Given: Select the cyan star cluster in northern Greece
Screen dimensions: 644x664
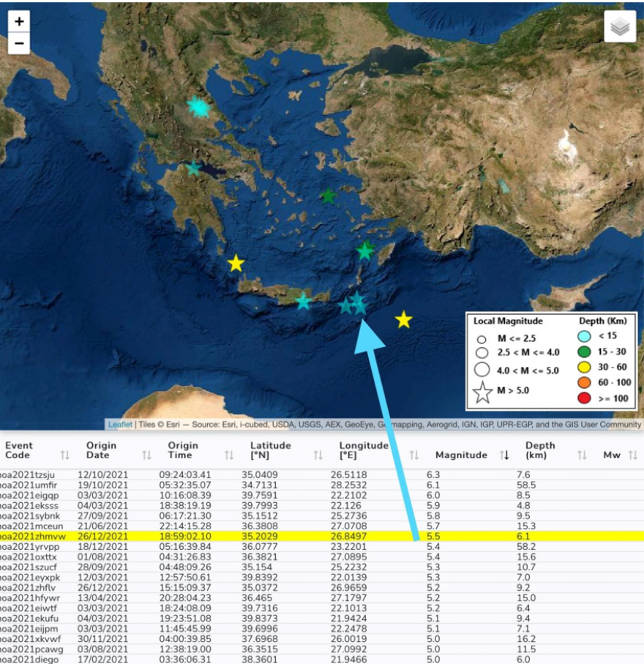Looking at the screenshot, I should coord(198,108).
